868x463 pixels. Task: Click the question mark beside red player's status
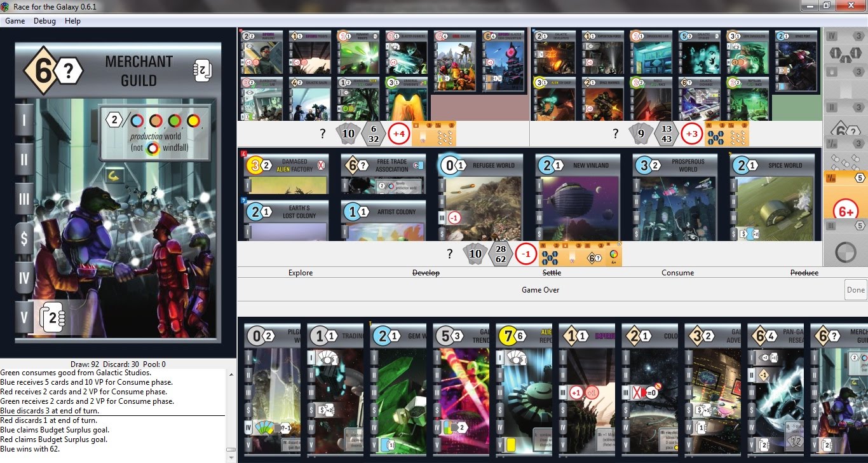[322, 134]
